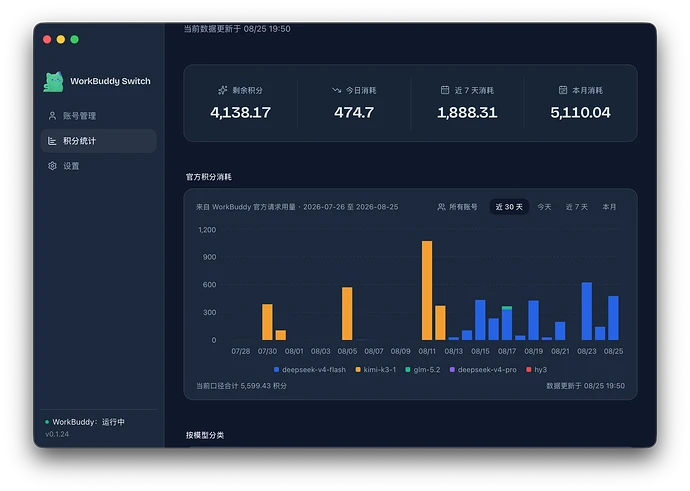Click the 账号管理 person icon
Screen dimensions: 690x491
point(52,116)
